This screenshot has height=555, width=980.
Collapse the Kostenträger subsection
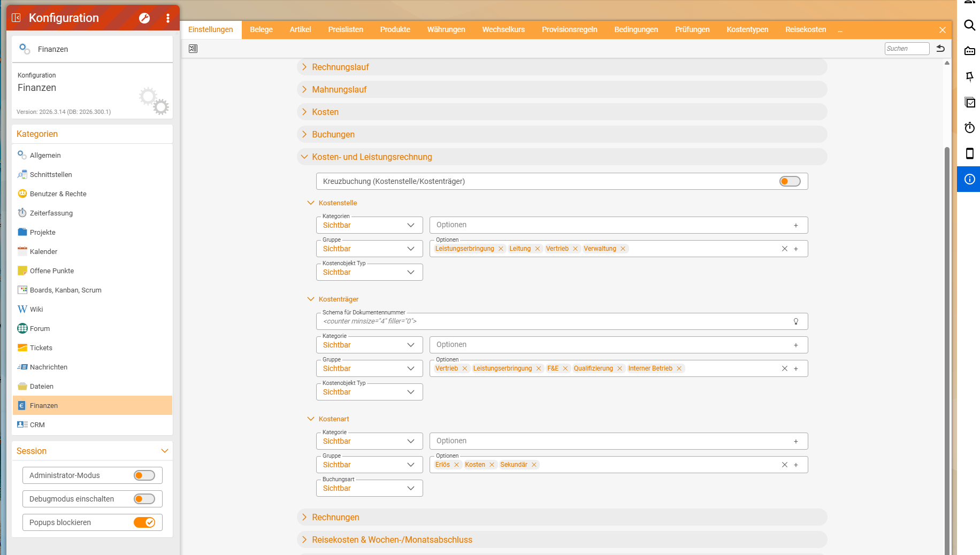point(311,299)
